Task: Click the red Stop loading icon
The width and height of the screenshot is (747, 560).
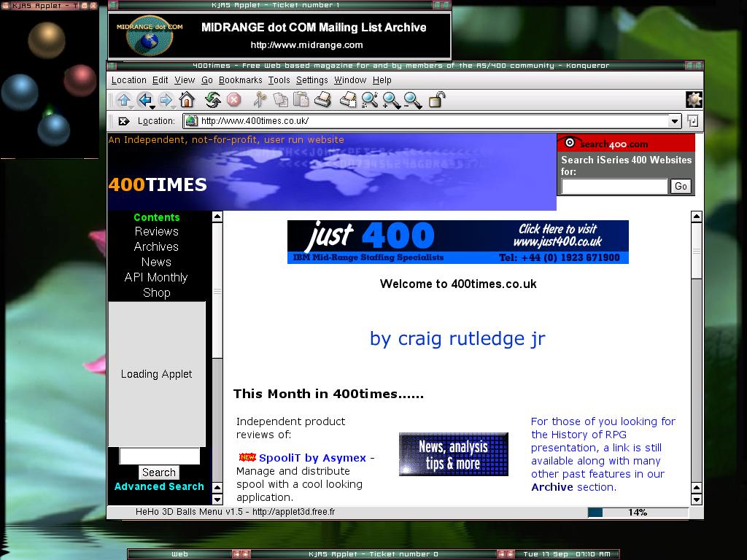Action: click(233, 100)
